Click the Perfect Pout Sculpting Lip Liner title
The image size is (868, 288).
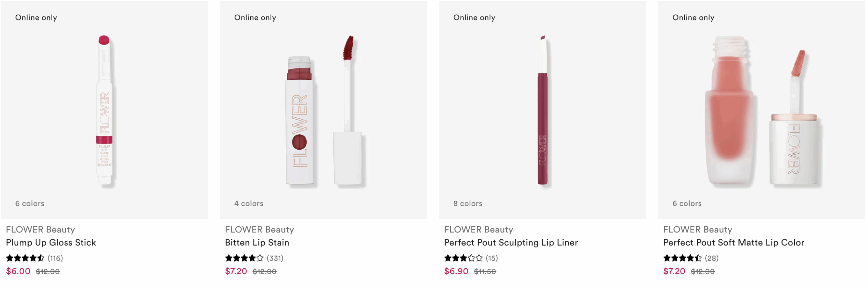click(x=511, y=243)
